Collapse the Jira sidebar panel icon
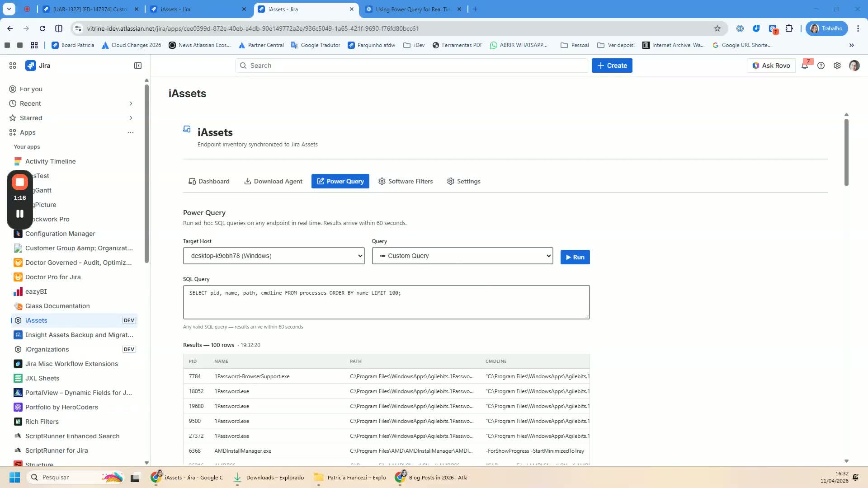 point(138,66)
